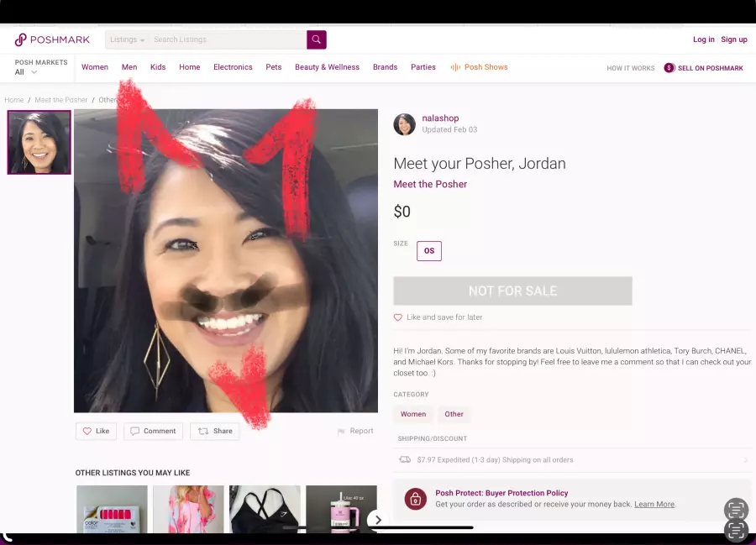Open the Listings search filter dropdown
756x545 pixels.
point(127,39)
